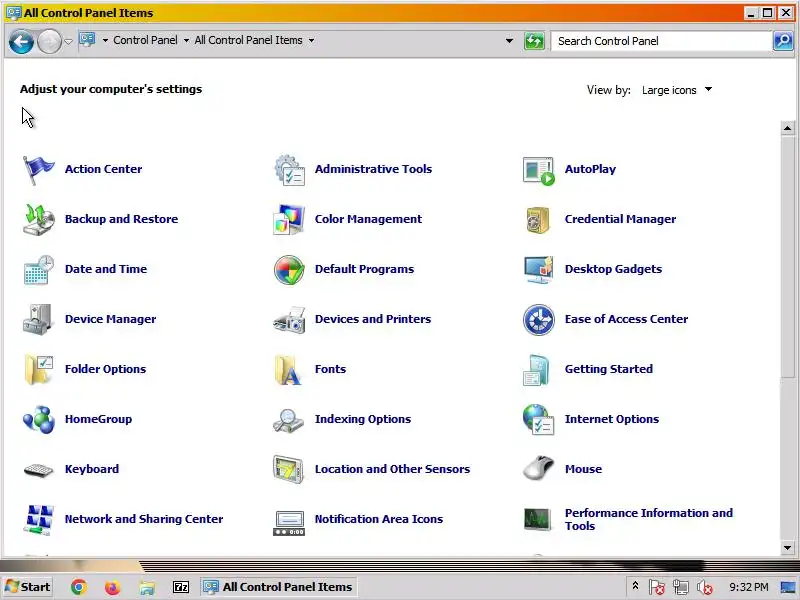The image size is (800, 600).
Task: Open Credential Manager link
Action: pyautogui.click(x=620, y=219)
